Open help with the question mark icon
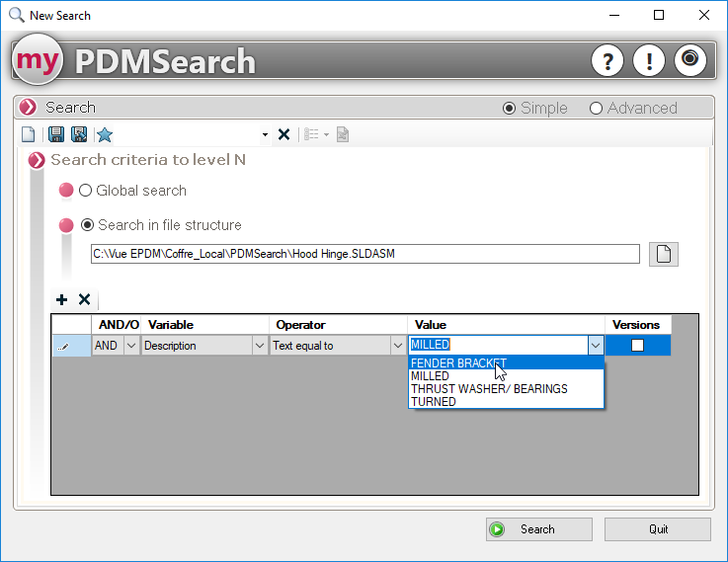Screen dimensions: 728x562 [x=607, y=61]
